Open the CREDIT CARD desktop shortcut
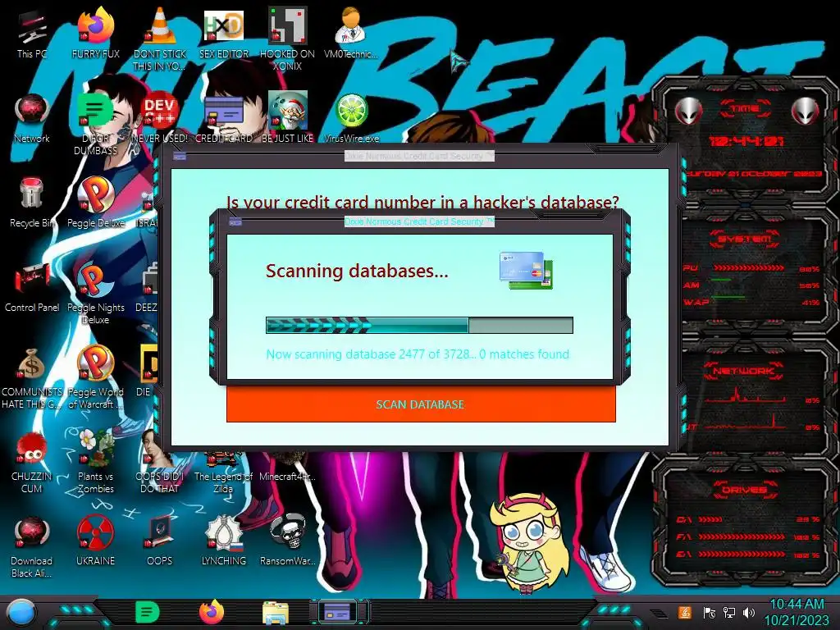Screen dimensions: 840x630 coord(224,118)
